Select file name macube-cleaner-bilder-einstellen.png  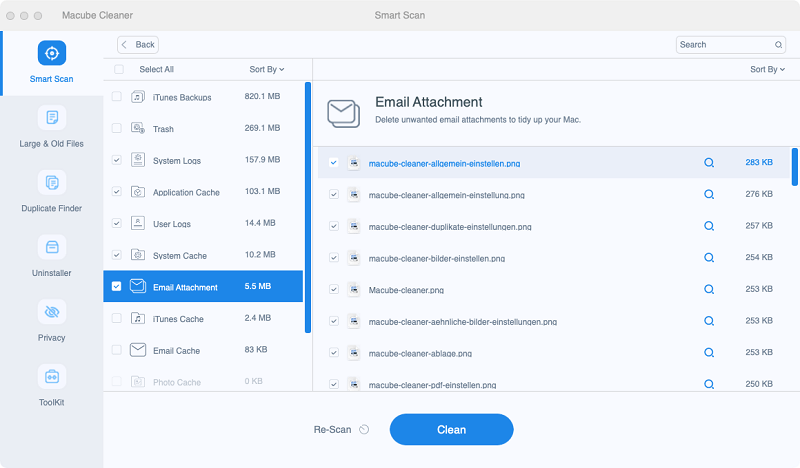tap(437, 258)
